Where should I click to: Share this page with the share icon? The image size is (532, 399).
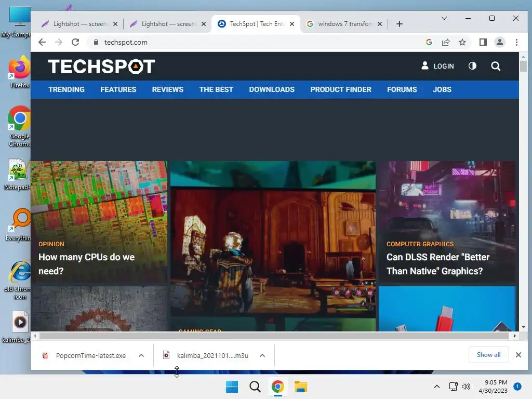click(446, 42)
